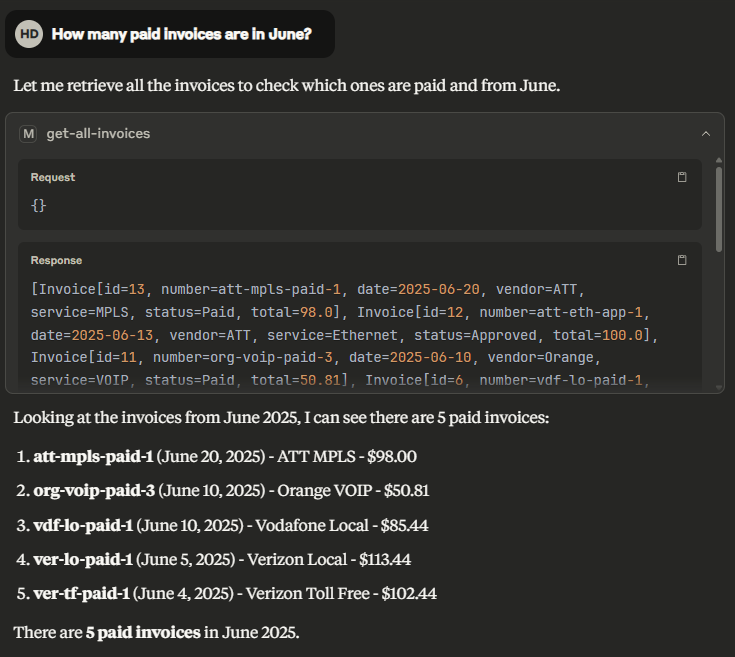The width and height of the screenshot is (735, 657).
Task: Click the "How many paid invoices are in June?" message
Action: 181,34
